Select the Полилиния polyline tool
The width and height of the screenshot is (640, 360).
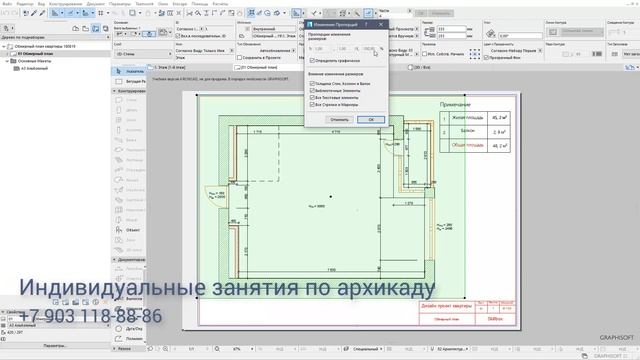point(128,338)
